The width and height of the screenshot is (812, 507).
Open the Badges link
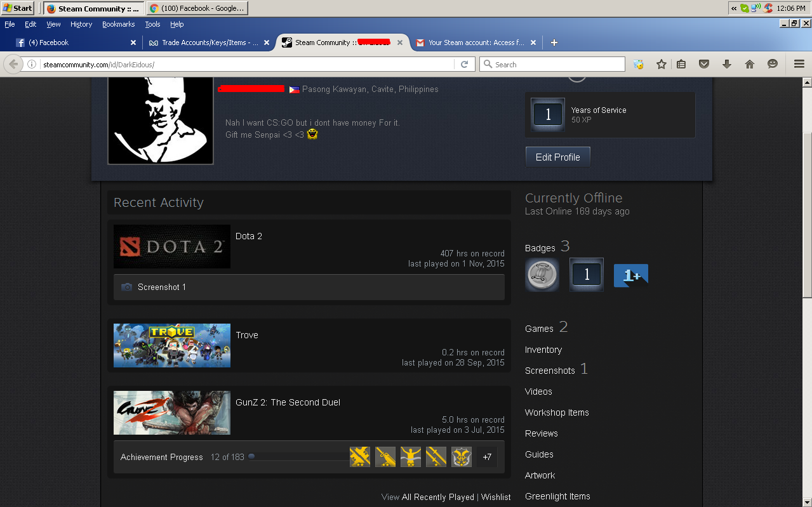click(540, 248)
